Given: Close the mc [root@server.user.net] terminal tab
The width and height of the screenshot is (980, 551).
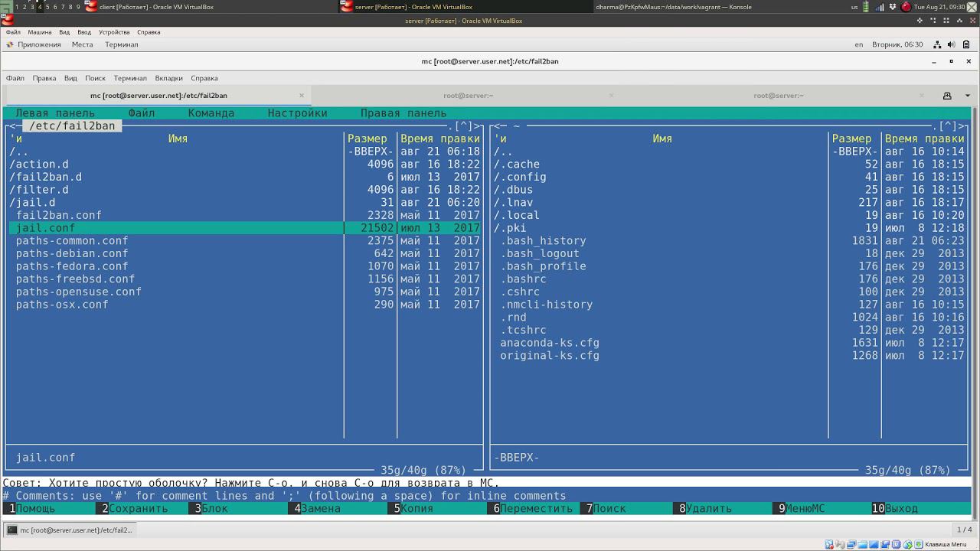Looking at the screenshot, I should (x=302, y=96).
